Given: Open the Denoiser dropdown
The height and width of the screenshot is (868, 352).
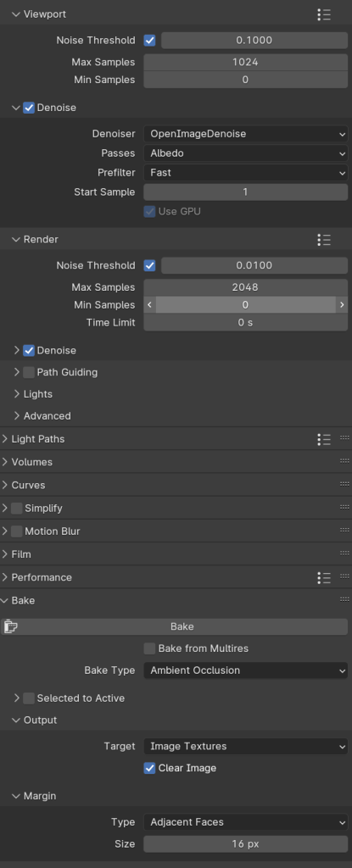Looking at the screenshot, I should [246, 133].
